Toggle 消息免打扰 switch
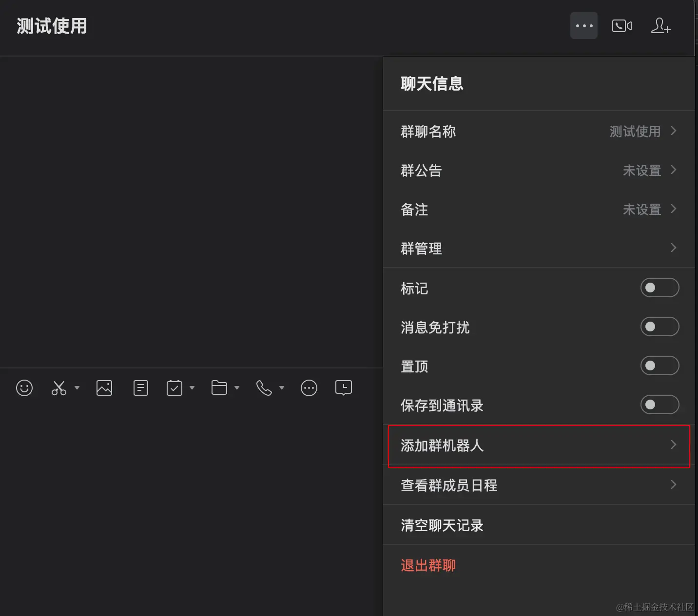The height and width of the screenshot is (616, 698). (659, 327)
